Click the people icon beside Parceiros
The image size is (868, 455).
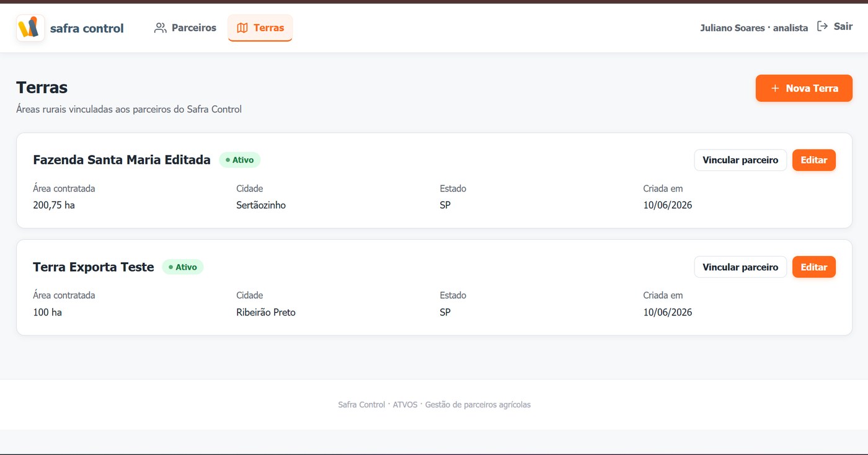click(161, 28)
